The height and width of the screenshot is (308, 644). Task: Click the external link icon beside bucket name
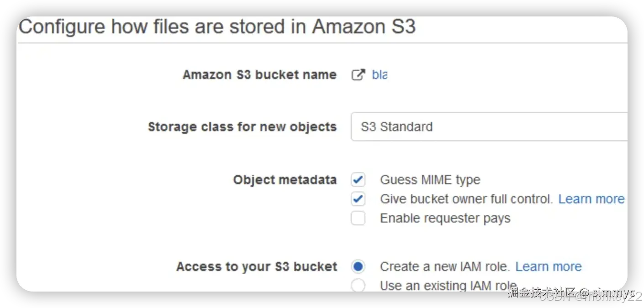click(x=358, y=75)
